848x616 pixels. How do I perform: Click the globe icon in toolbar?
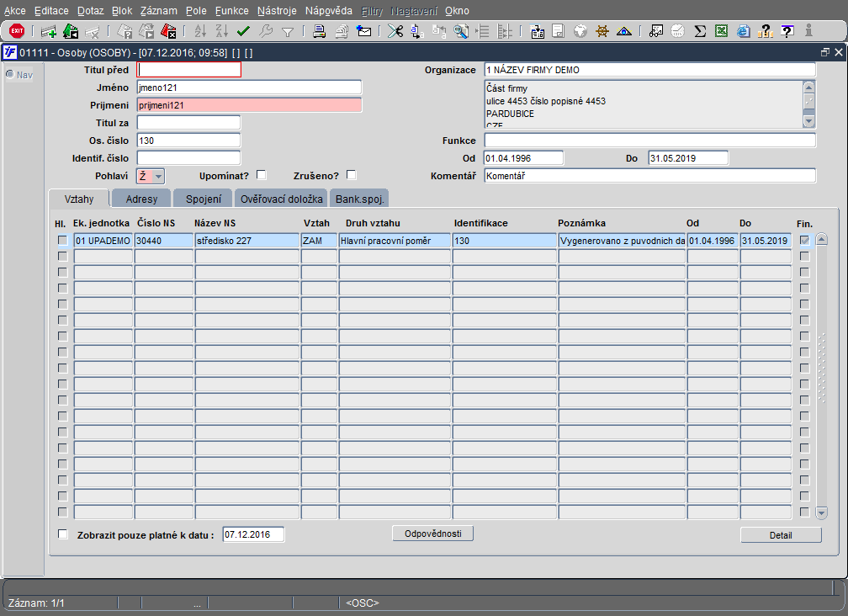point(580,31)
